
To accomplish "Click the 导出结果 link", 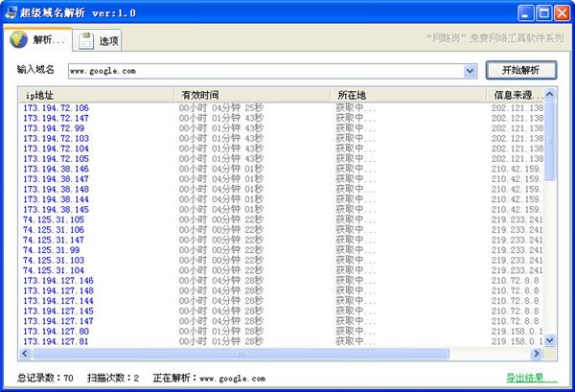I will 530,378.
